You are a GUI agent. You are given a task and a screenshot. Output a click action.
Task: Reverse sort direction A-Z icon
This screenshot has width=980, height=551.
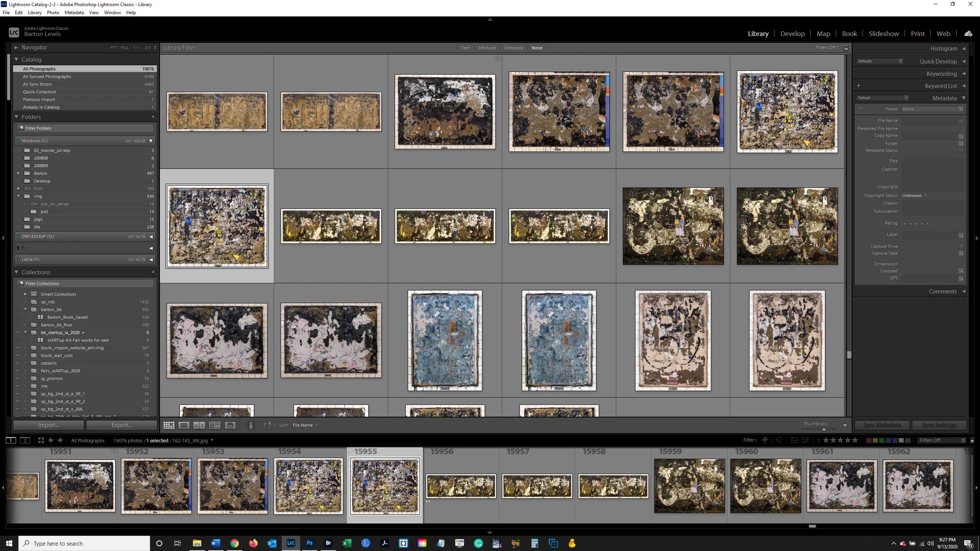(269, 425)
